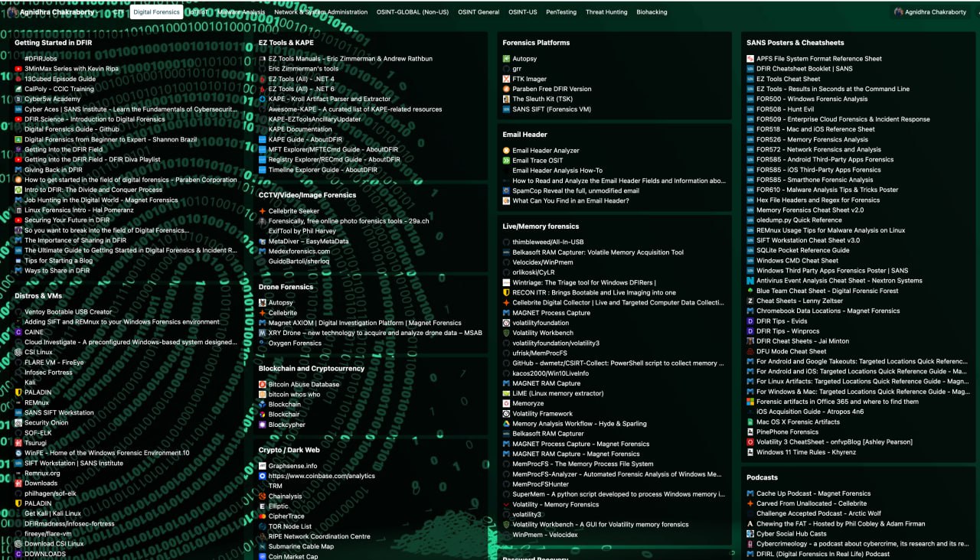The image size is (980, 560).
Task: Select the OSINT General tab
Action: click(478, 12)
